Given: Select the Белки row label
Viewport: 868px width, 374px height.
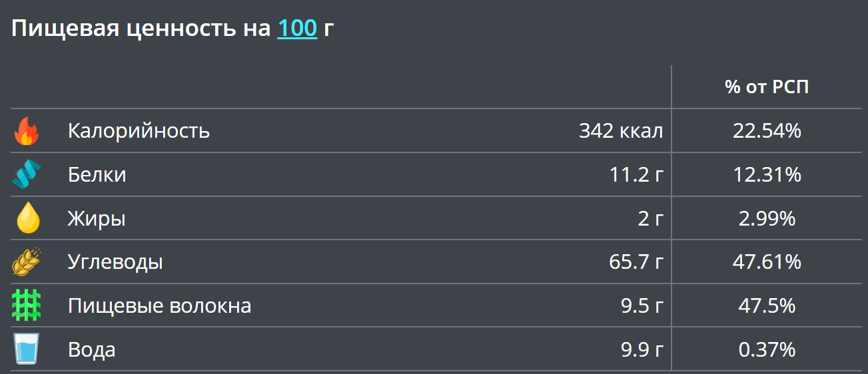Looking at the screenshot, I should (x=97, y=175).
